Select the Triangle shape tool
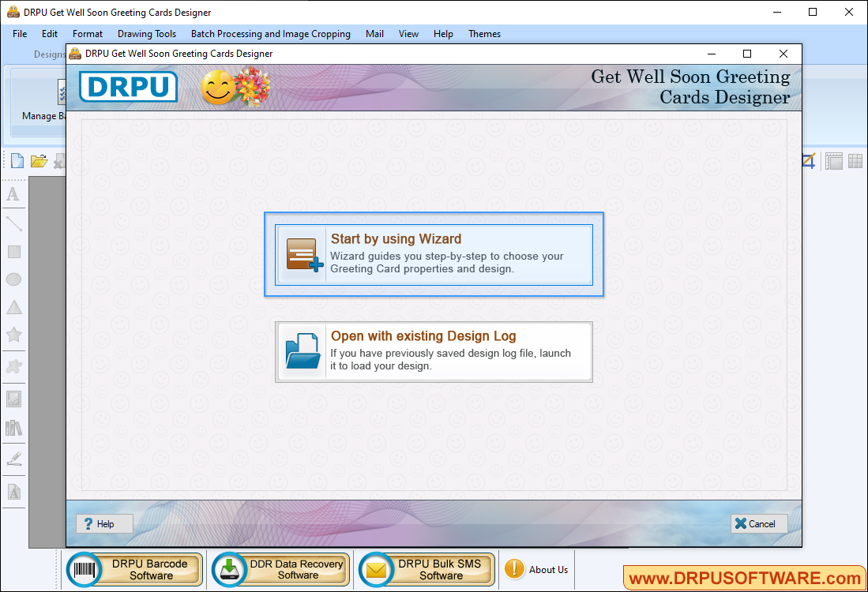Screen dimensions: 868x592 (13, 308)
